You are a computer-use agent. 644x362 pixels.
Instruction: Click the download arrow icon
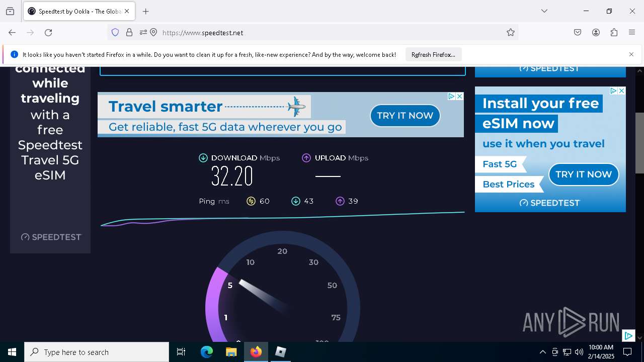(x=203, y=158)
